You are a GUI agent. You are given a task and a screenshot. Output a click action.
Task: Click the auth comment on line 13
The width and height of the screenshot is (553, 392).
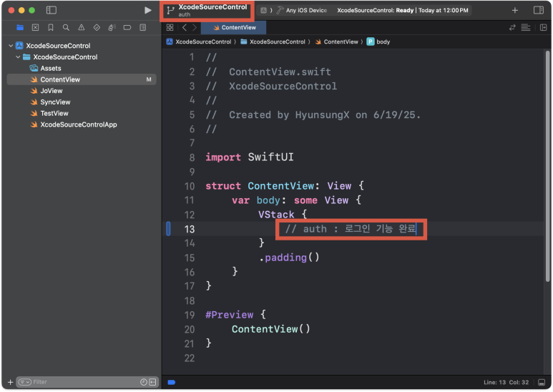[351, 229]
